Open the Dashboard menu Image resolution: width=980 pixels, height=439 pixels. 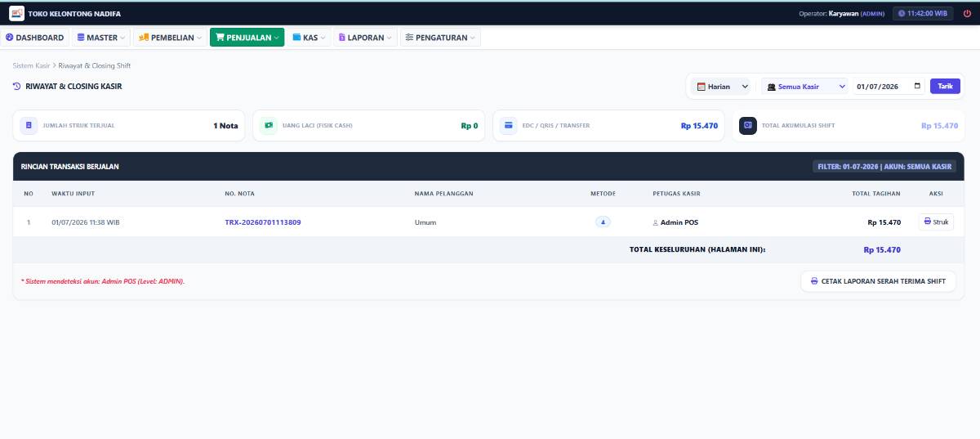34,38
